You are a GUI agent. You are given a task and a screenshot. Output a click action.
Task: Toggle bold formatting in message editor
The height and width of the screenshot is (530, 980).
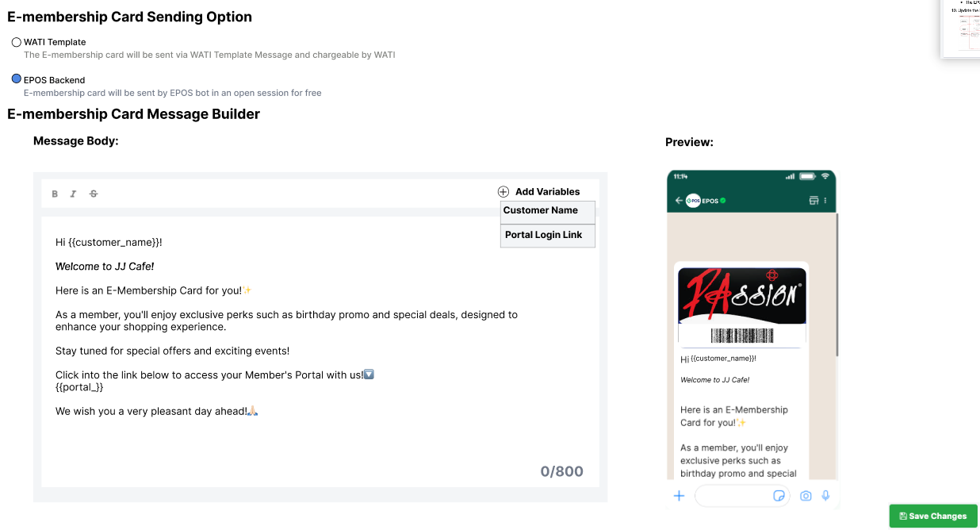(55, 194)
